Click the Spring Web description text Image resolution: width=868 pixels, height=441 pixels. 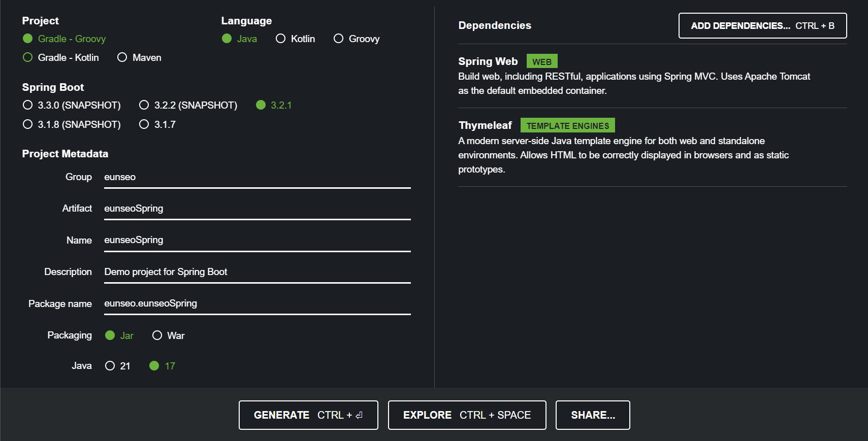point(634,83)
